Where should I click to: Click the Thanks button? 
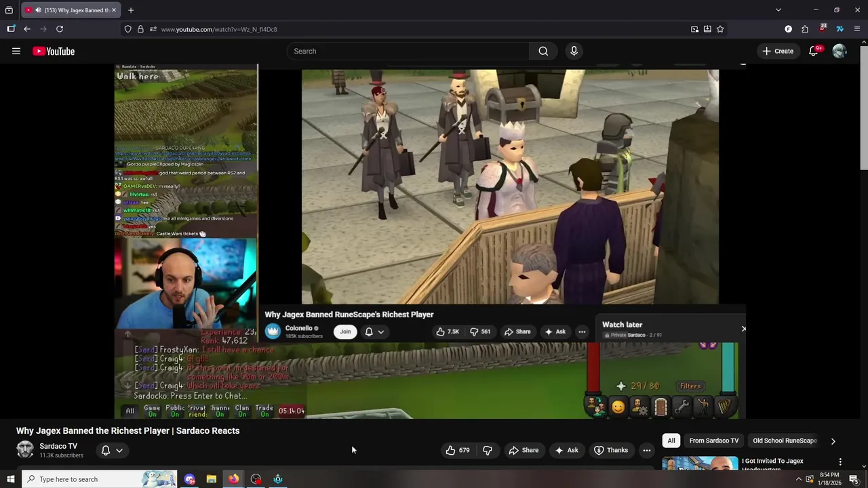611,450
